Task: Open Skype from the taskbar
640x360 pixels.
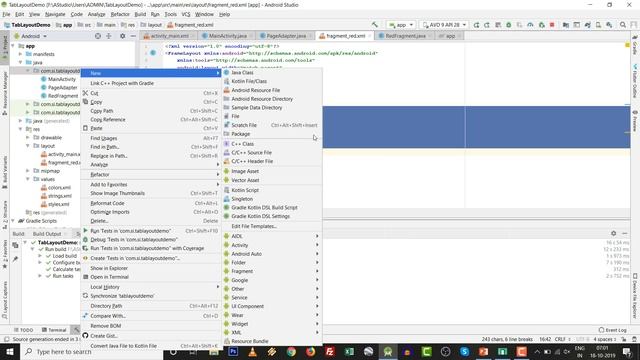Action: (x=464, y=352)
